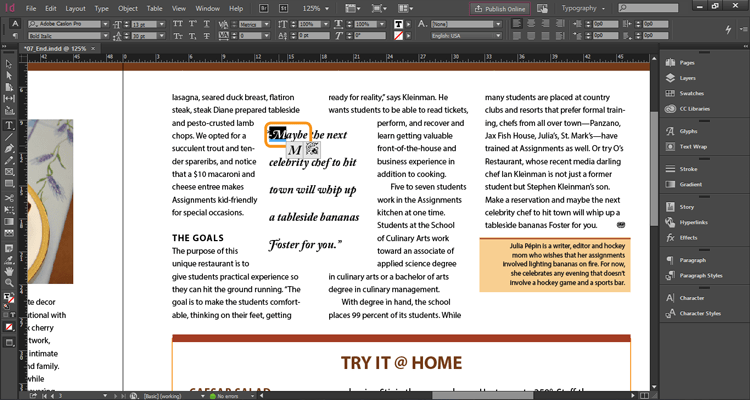Open the Hyperlinks panel
The image size is (750, 400).
pyautogui.click(x=693, y=222)
